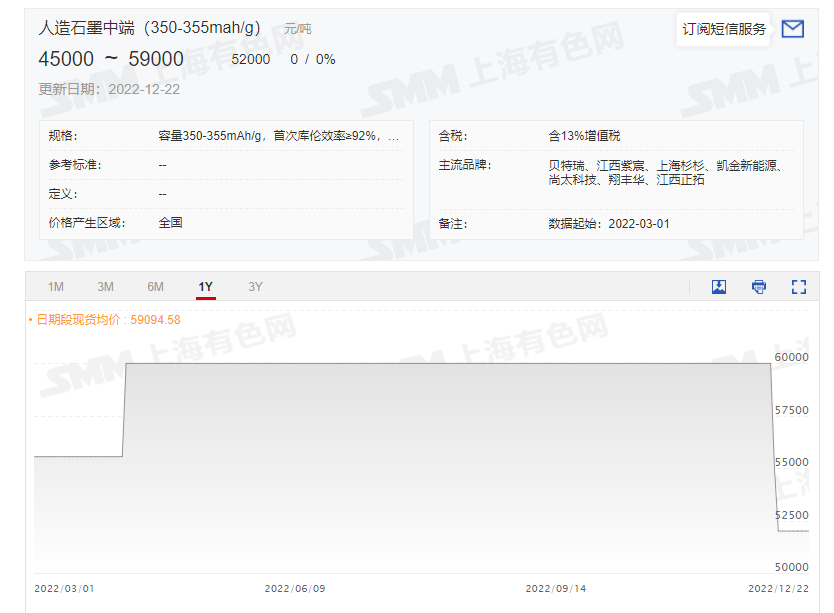Switch chart to 3Y view
This screenshot has width=834, height=613.
256,287
